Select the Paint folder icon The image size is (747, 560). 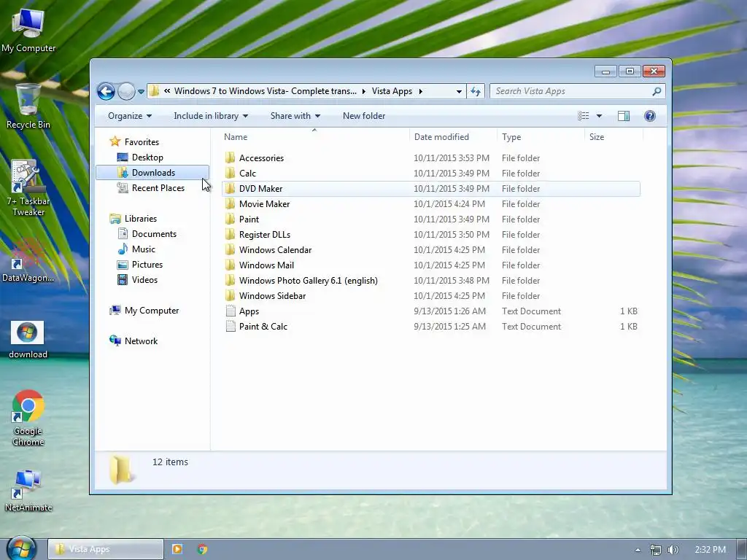pyautogui.click(x=230, y=219)
